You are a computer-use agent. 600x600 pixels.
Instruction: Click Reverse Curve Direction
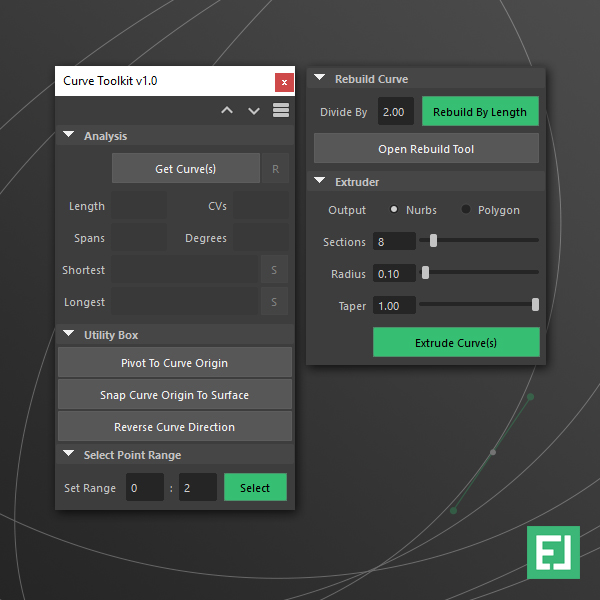(175, 426)
